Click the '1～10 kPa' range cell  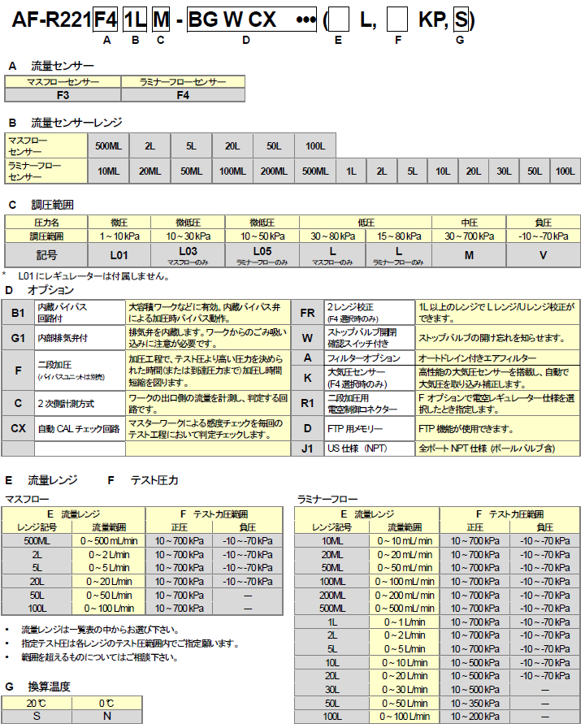[x=119, y=236]
